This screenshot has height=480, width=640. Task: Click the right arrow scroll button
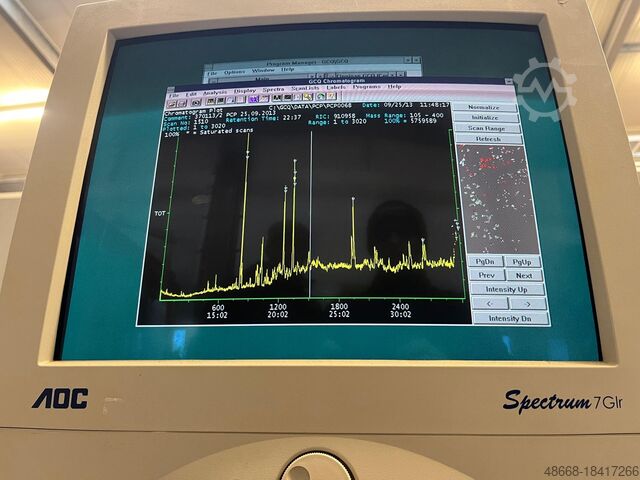point(527,303)
